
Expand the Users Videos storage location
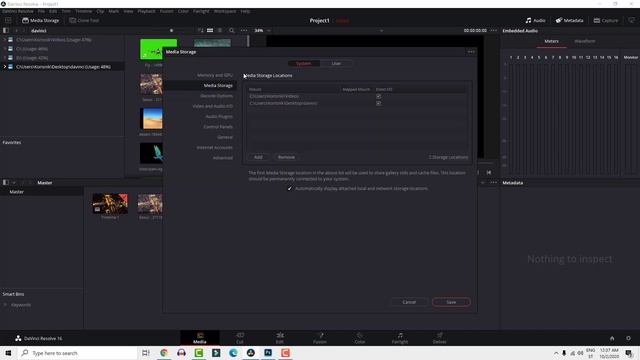[x=4, y=40]
